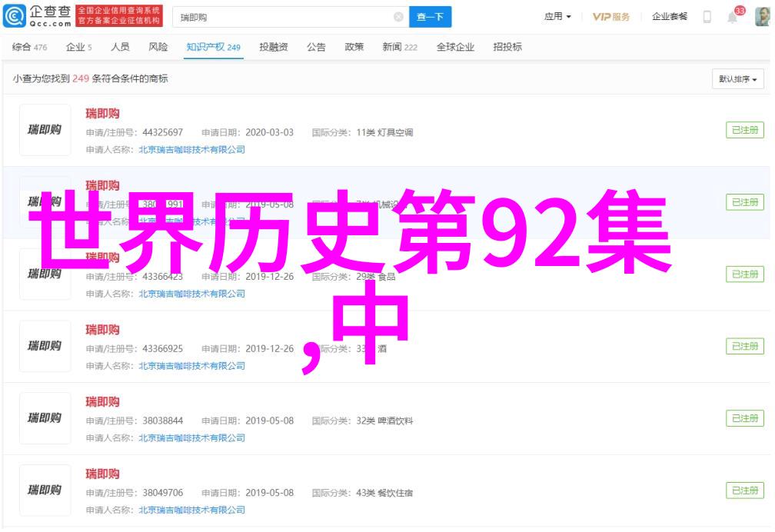Click 已注册 badge for registration 43366925
Image resolution: width=775 pixels, height=532 pixels.
click(x=745, y=346)
